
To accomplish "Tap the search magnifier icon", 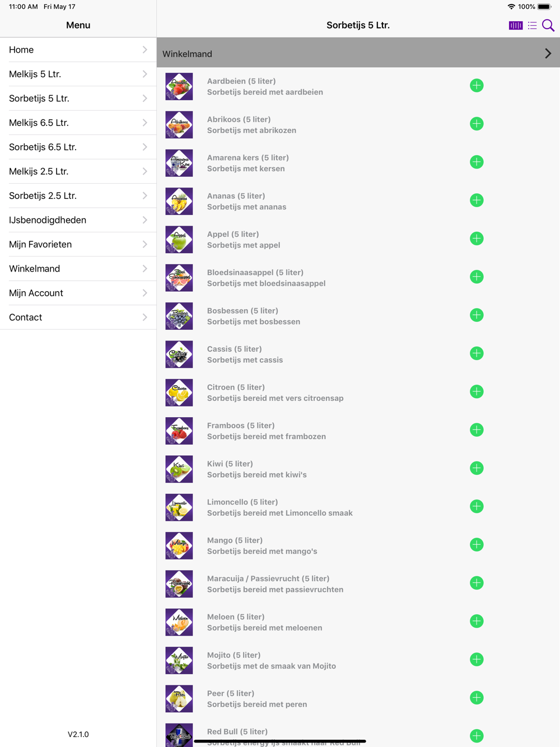I will coord(548,25).
